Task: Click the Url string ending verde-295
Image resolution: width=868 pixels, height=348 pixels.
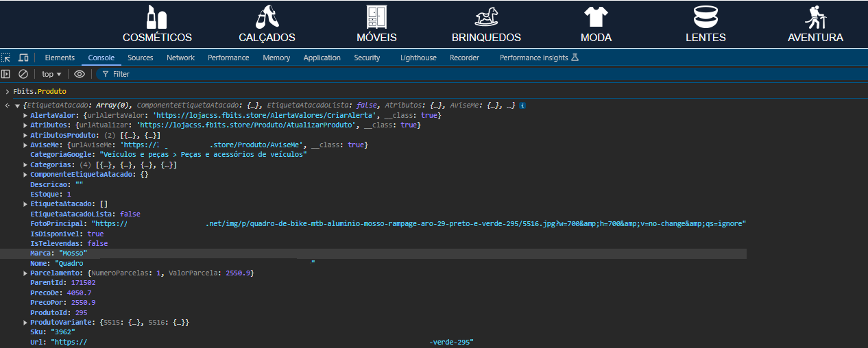Action: point(262,342)
